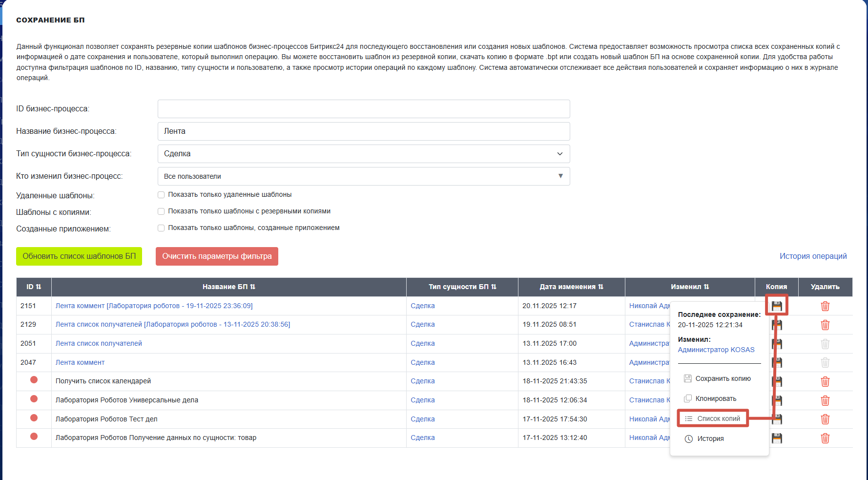Tick Показать только шаблоны, созданные приложением
This screenshot has height=480, width=868.
(x=161, y=228)
